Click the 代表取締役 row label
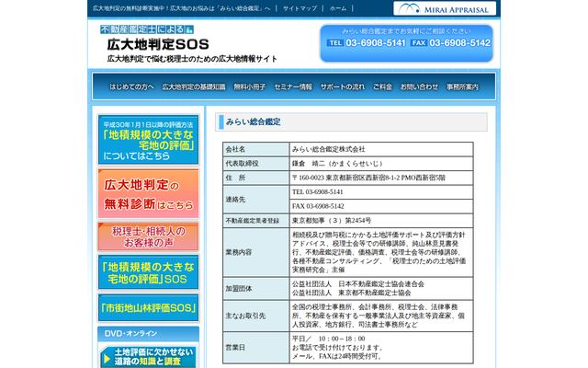 click(x=255, y=164)
